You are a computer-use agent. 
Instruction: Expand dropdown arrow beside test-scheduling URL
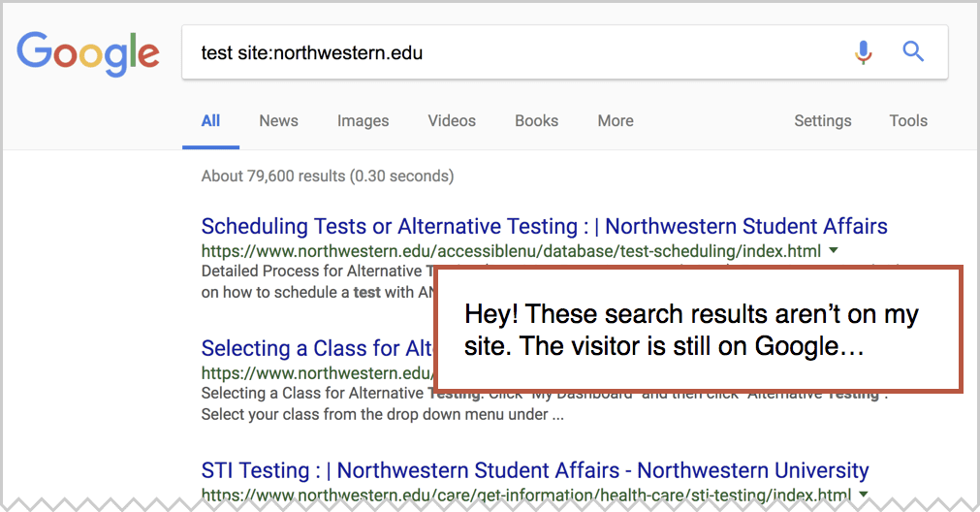[x=833, y=251]
